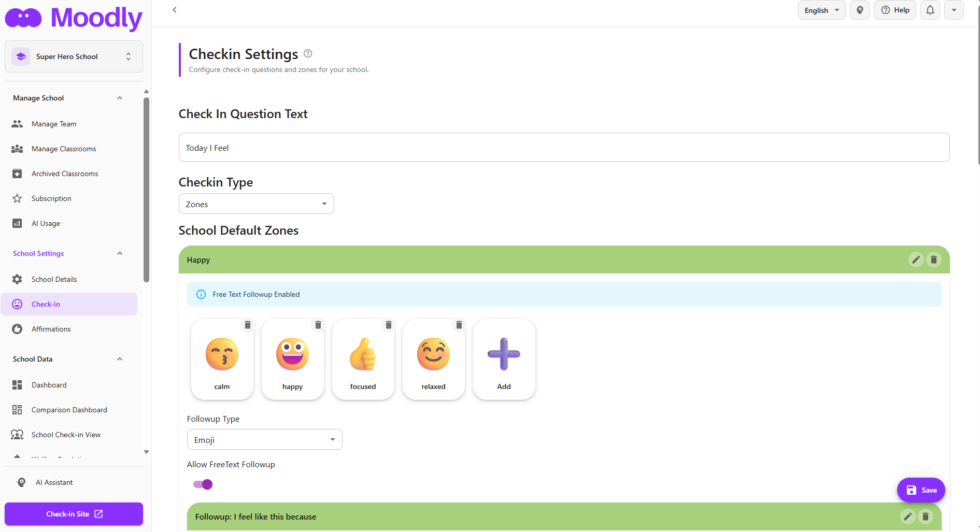
Task: Add a new emoji to Happy zone
Action: pos(504,359)
